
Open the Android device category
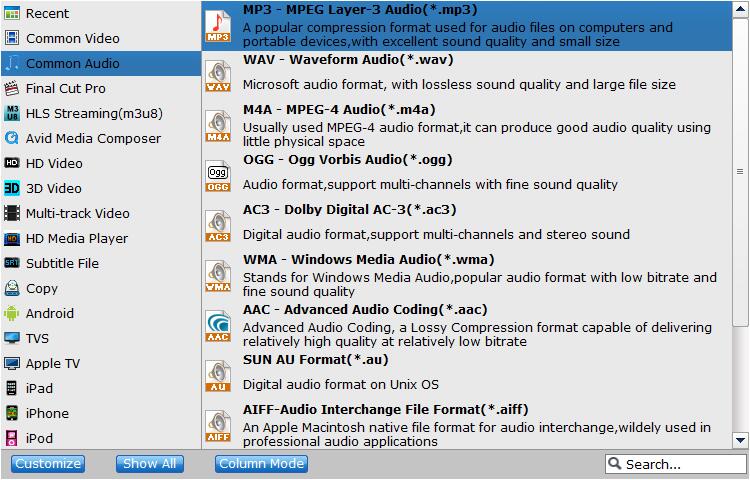(x=101, y=313)
